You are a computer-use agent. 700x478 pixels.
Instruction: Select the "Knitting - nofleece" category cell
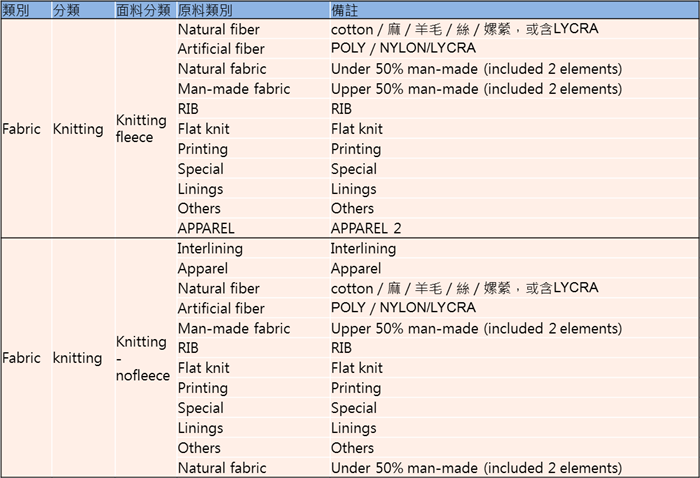(142, 358)
